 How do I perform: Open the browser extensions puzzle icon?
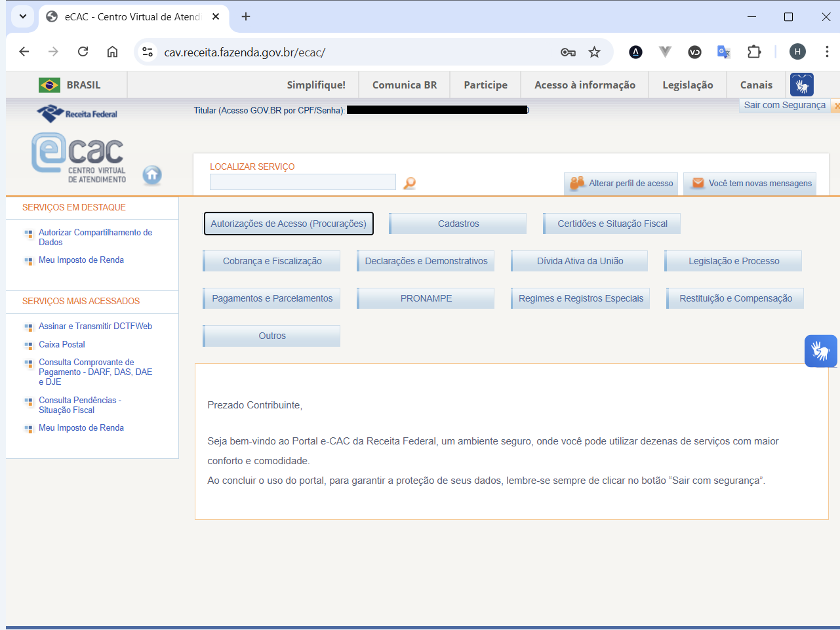(x=754, y=52)
